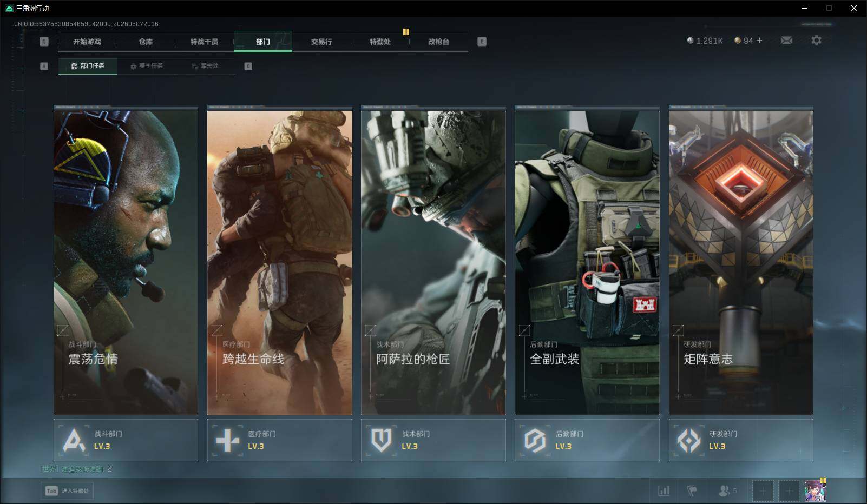Screen dimensions: 867x504
Task: Open the 仓库 tab
Action: click(x=146, y=42)
